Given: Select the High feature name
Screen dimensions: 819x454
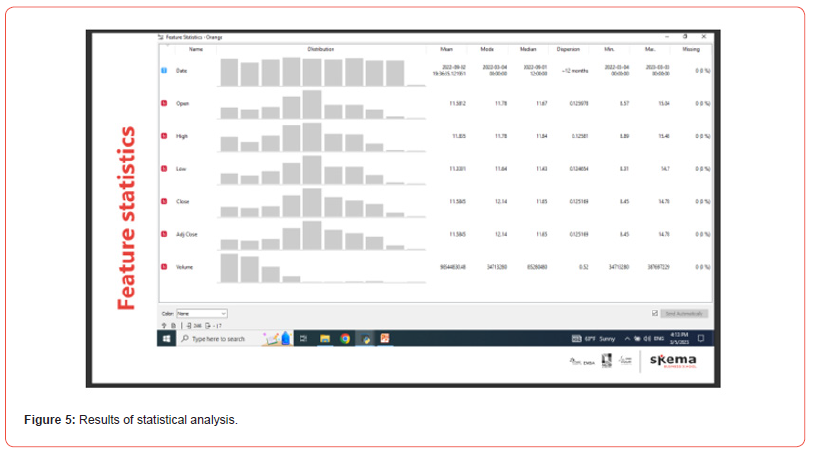Looking at the screenshot, I should [x=182, y=136].
